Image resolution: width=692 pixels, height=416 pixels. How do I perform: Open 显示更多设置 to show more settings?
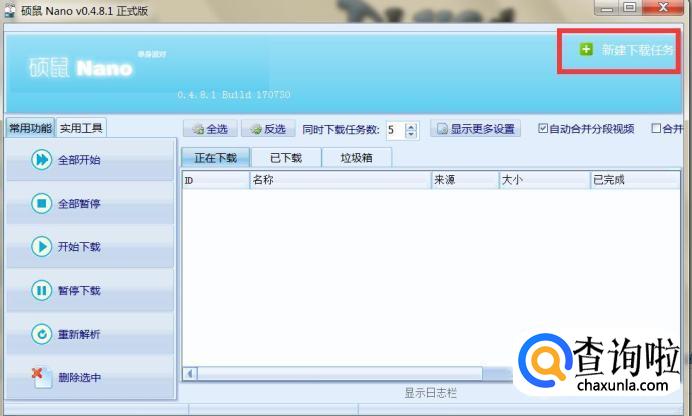[476, 129]
